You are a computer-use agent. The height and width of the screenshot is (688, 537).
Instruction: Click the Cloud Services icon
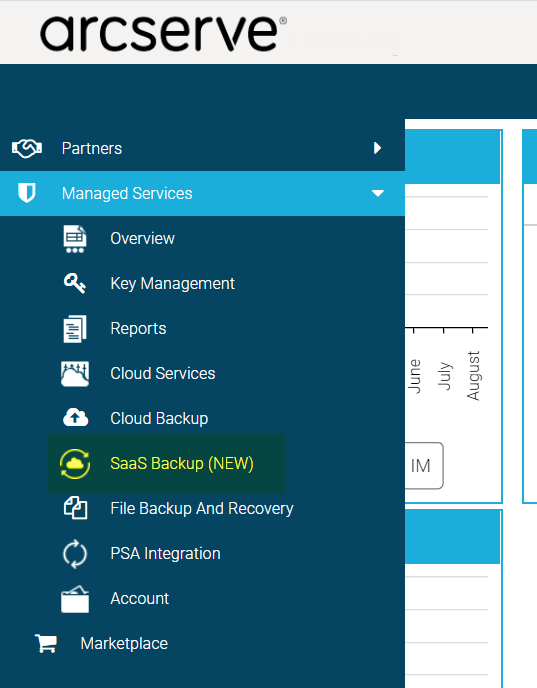click(x=75, y=374)
